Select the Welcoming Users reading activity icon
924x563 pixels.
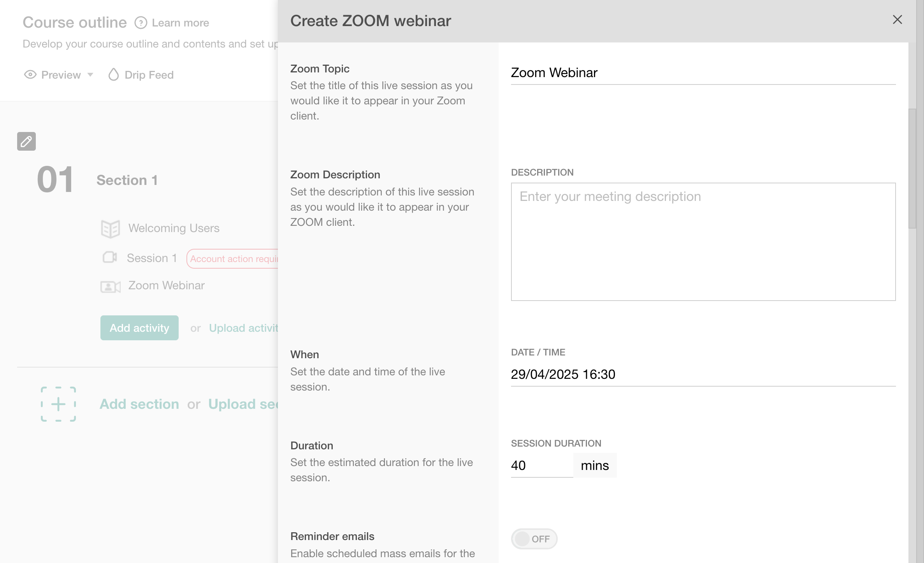point(110,229)
